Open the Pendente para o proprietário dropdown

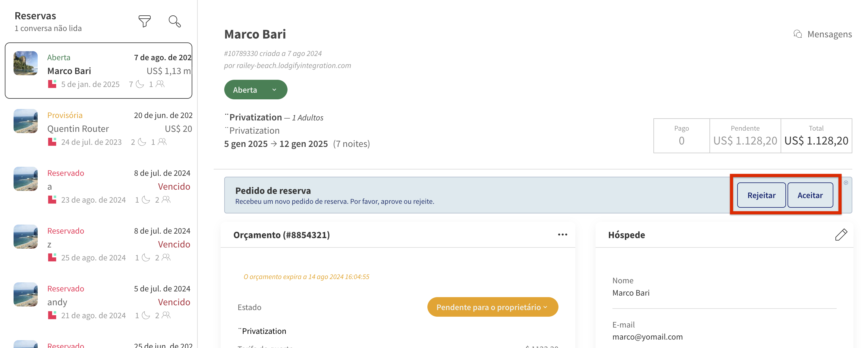492,307
